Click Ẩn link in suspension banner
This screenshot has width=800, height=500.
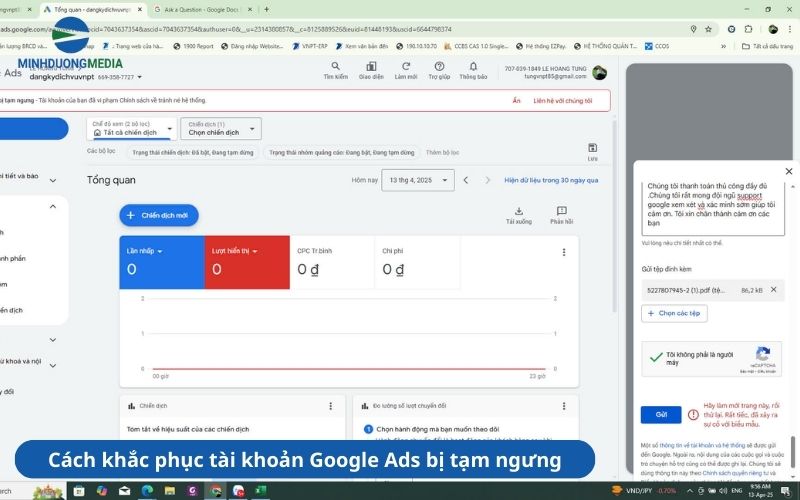516,101
